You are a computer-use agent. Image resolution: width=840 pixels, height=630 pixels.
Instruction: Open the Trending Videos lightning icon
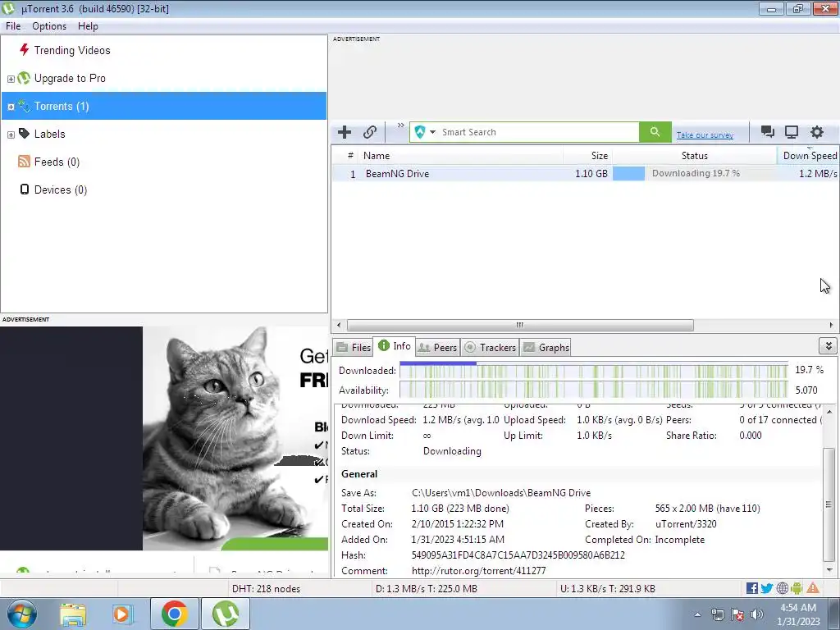(24, 50)
